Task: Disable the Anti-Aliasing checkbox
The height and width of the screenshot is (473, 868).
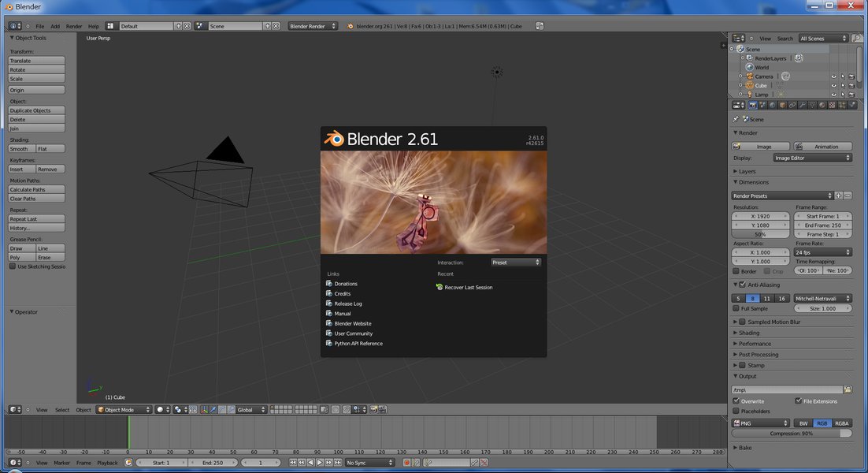Action: pos(743,285)
